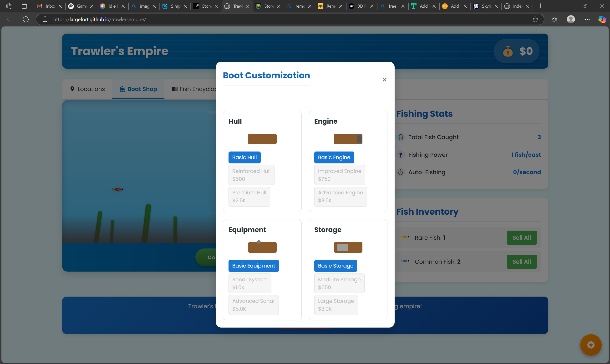Buy the Reinforced Hull for $500
The width and height of the screenshot is (610, 364).
[251, 175]
